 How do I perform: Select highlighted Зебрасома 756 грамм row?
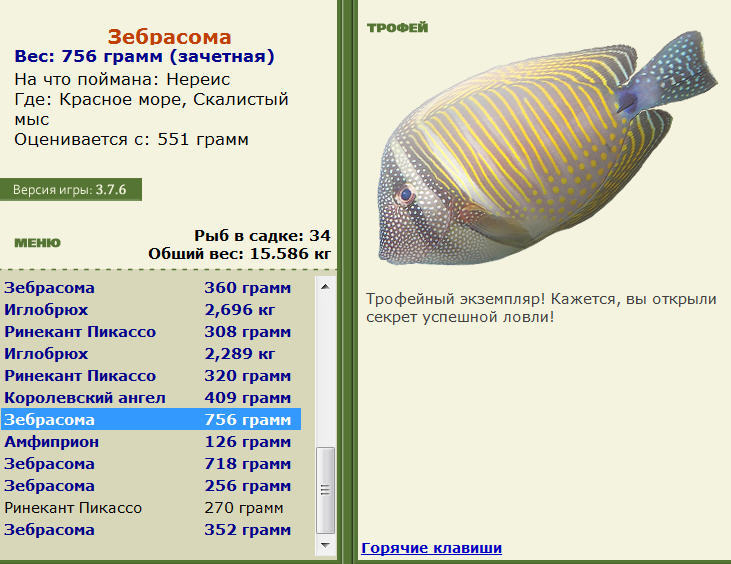point(151,420)
